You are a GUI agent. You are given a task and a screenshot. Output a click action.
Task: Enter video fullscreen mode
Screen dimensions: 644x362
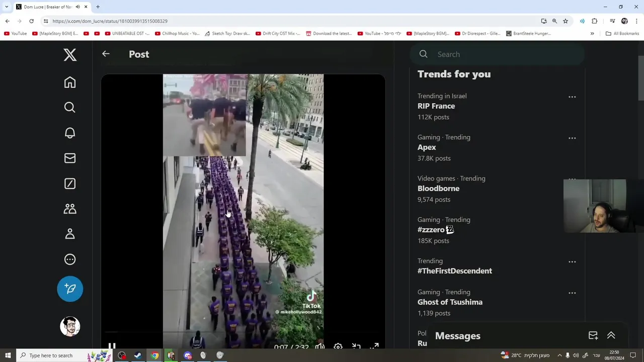(374, 346)
